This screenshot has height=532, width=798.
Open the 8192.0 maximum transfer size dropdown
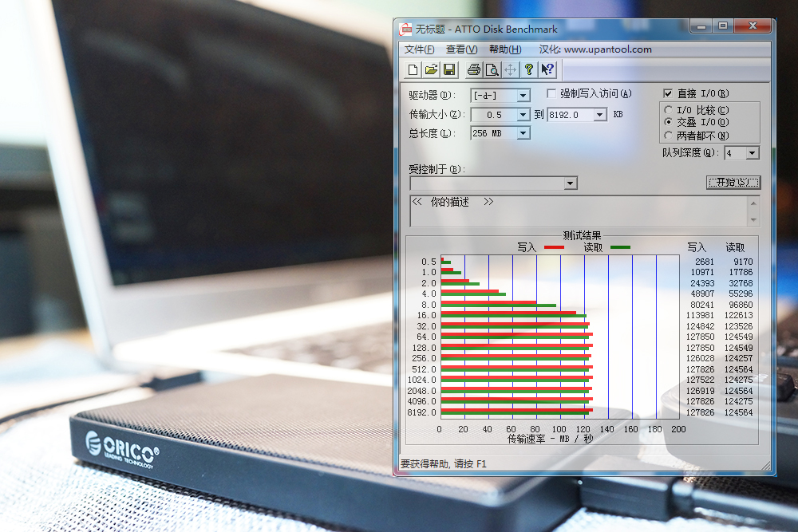coord(600,115)
